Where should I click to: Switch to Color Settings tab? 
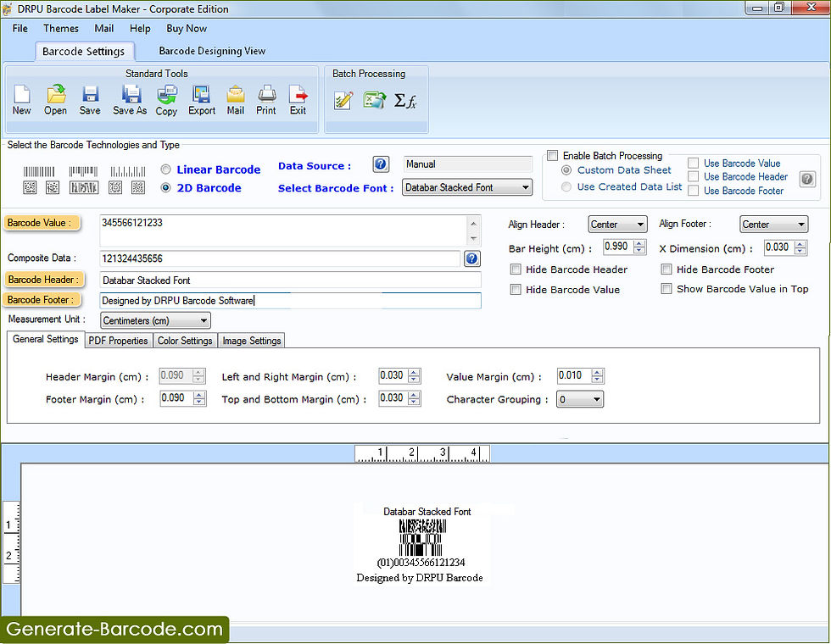pyautogui.click(x=185, y=341)
